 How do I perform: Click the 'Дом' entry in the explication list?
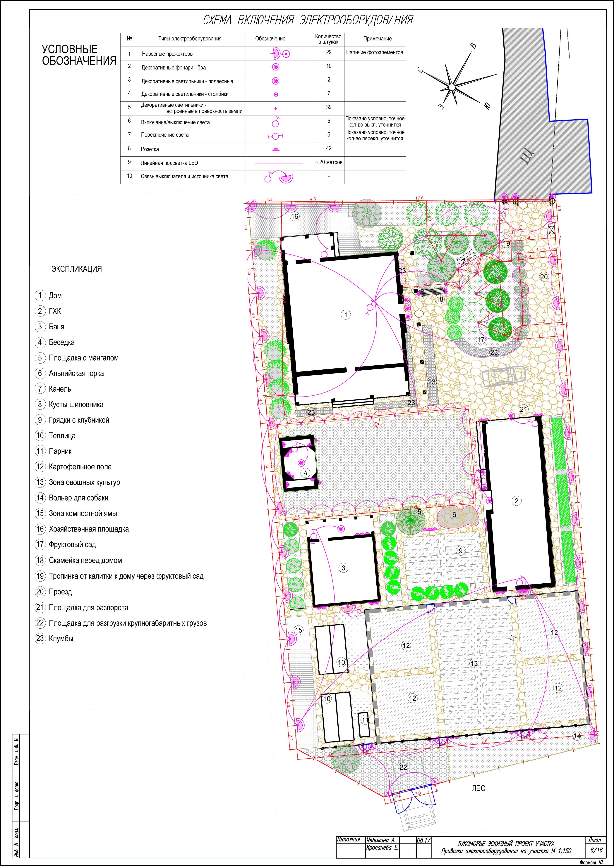55,296
